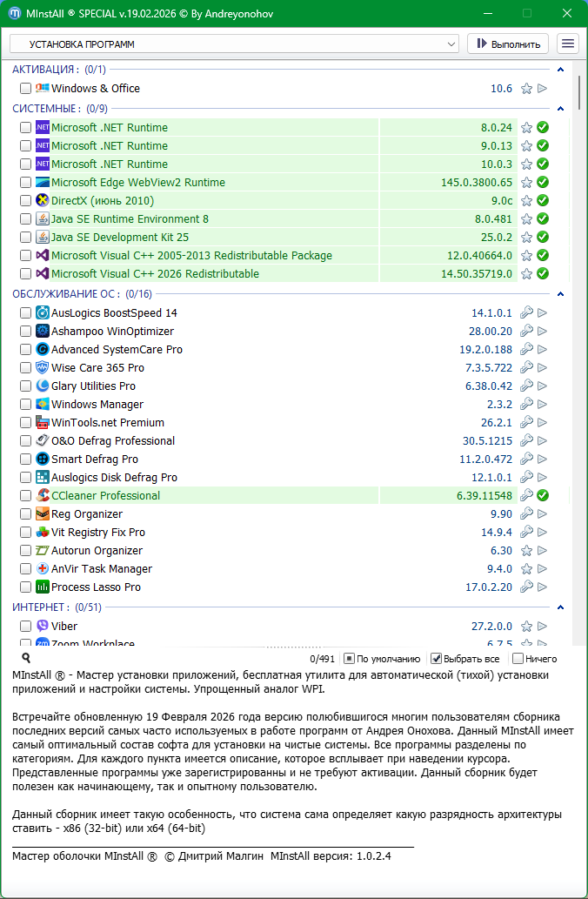Click the Glary Utilities Pro program icon
588x899 pixels.
coord(43,386)
